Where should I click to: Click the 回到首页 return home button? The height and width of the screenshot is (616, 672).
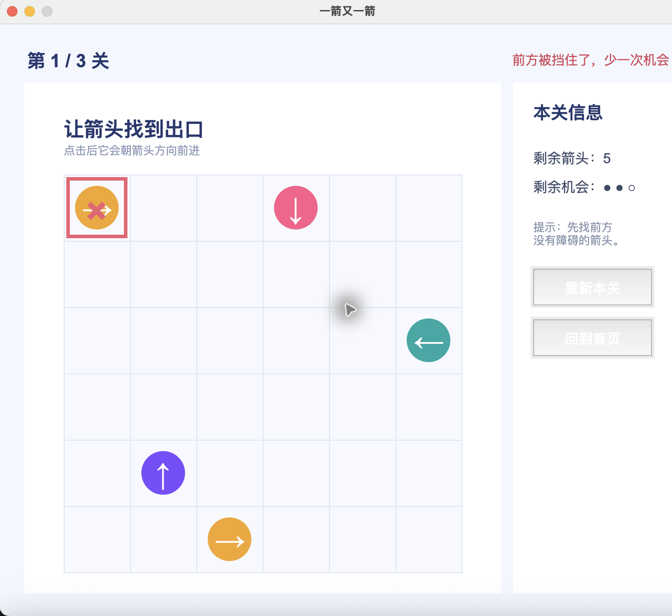tap(593, 338)
